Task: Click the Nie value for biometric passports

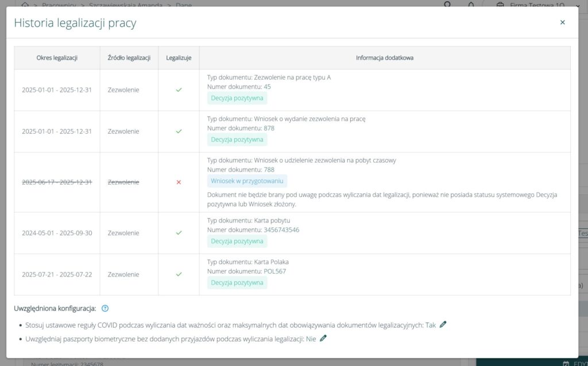Action: (x=311, y=339)
